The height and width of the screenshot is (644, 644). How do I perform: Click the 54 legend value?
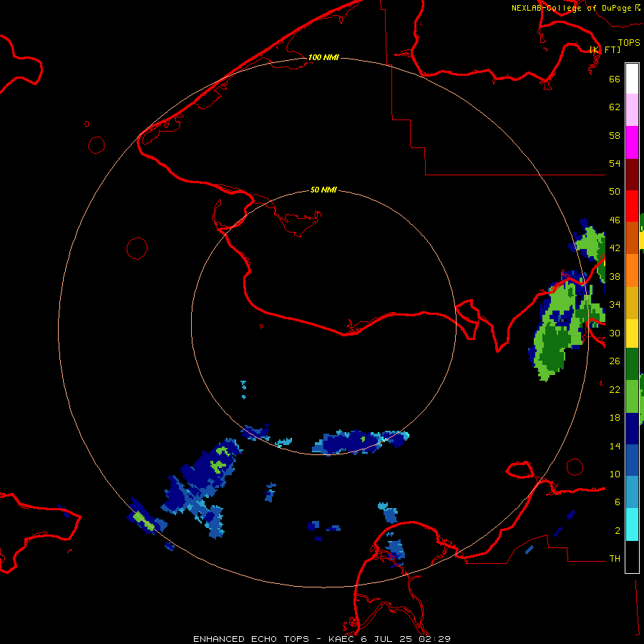[615, 163]
